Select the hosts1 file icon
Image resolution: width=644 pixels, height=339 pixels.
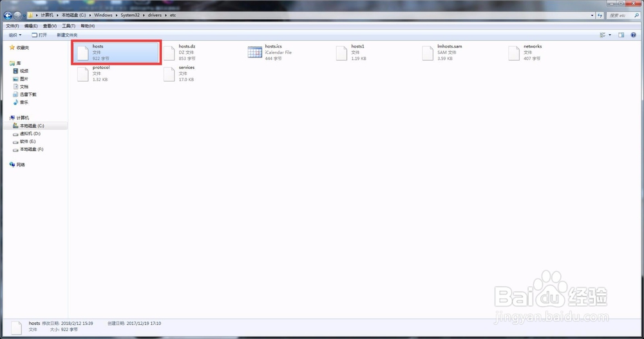[342, 53]
